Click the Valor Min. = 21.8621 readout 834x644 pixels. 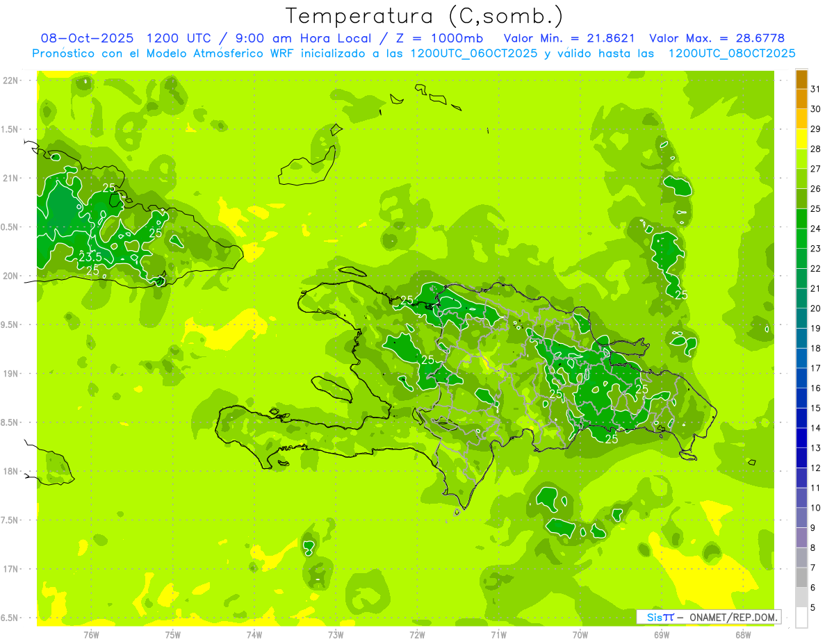(570, 39)
